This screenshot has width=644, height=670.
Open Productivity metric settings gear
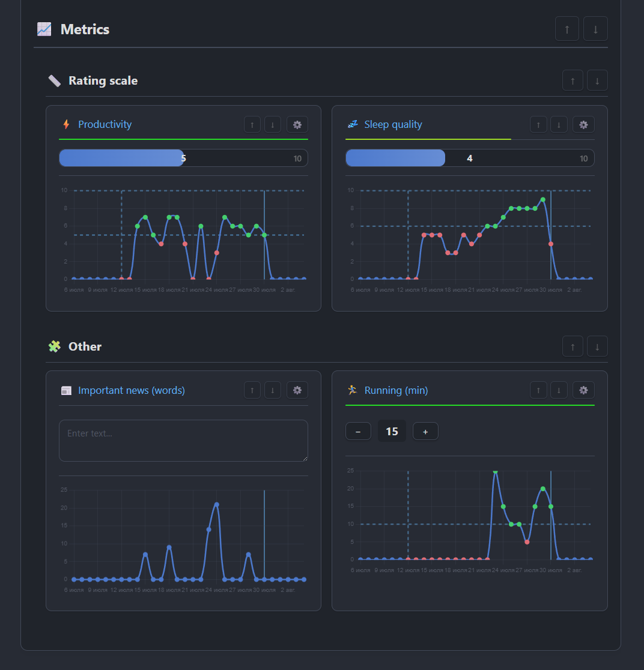pos(297,125)
